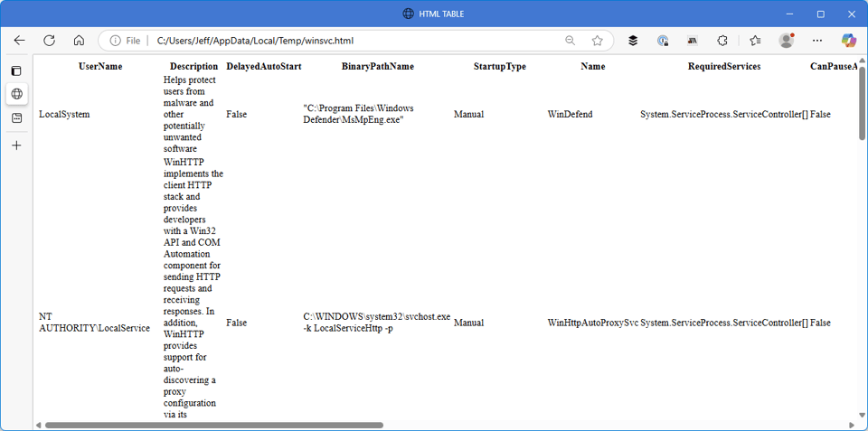The image size is (868, 431).
Task: Select the active HTML TABLE vertical tab
Action: 16,94
